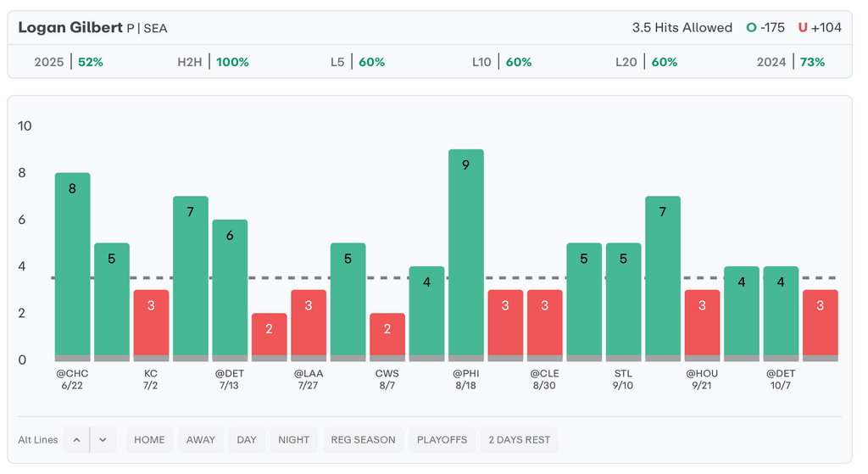Click the Logan Gilbert player name
Screen dimensions: 868x474
[x=70, y=28]
